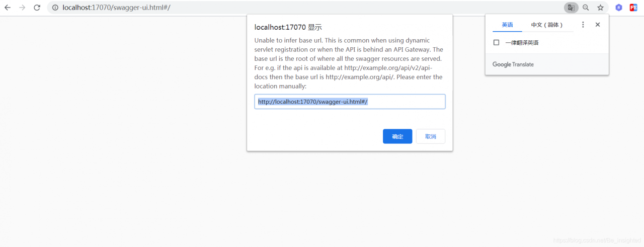The image size is (644, 247).
Task: View site information for localhost
Action: tap(55, 8)
